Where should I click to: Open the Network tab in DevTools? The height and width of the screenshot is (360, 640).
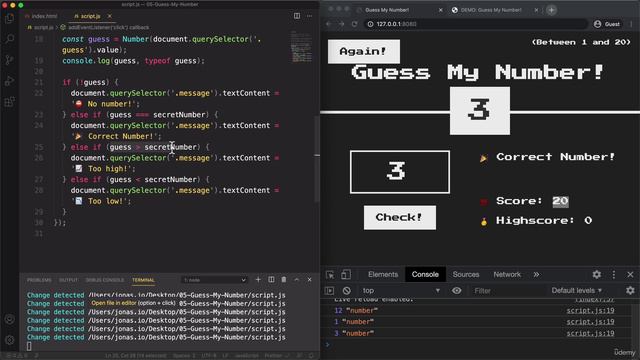pos(507,275)
